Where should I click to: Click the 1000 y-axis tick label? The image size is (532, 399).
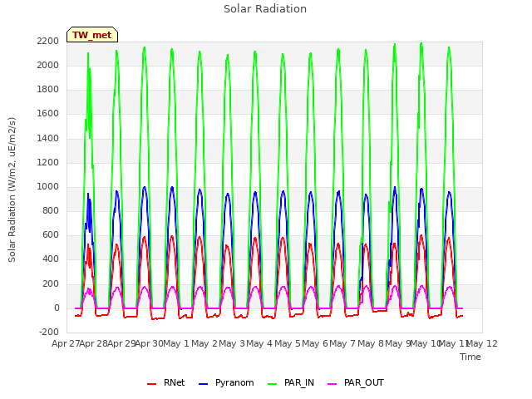[x=48, y=186]
